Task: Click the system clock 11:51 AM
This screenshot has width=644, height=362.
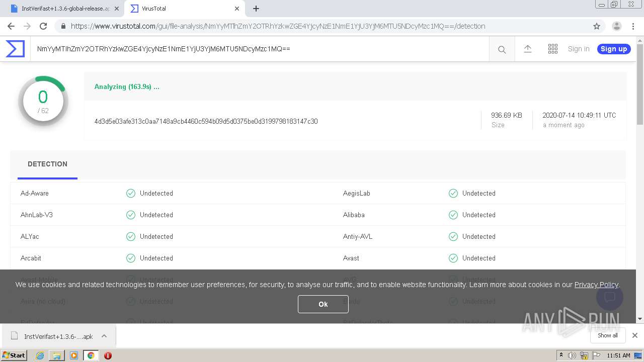Action: click(618, 355)
